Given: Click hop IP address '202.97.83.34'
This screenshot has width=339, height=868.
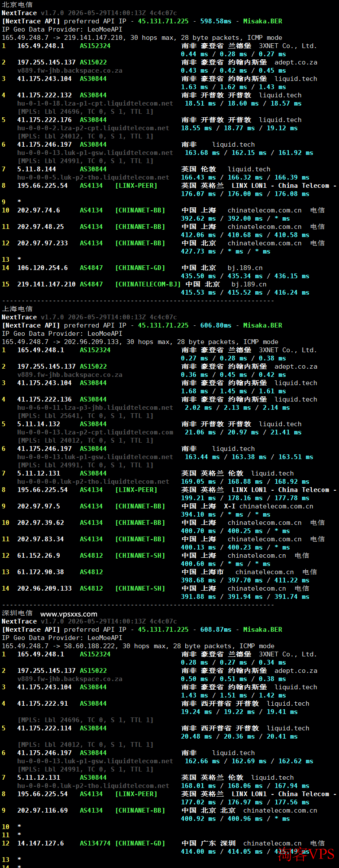Looking at the screenshot, I should 41,539.
